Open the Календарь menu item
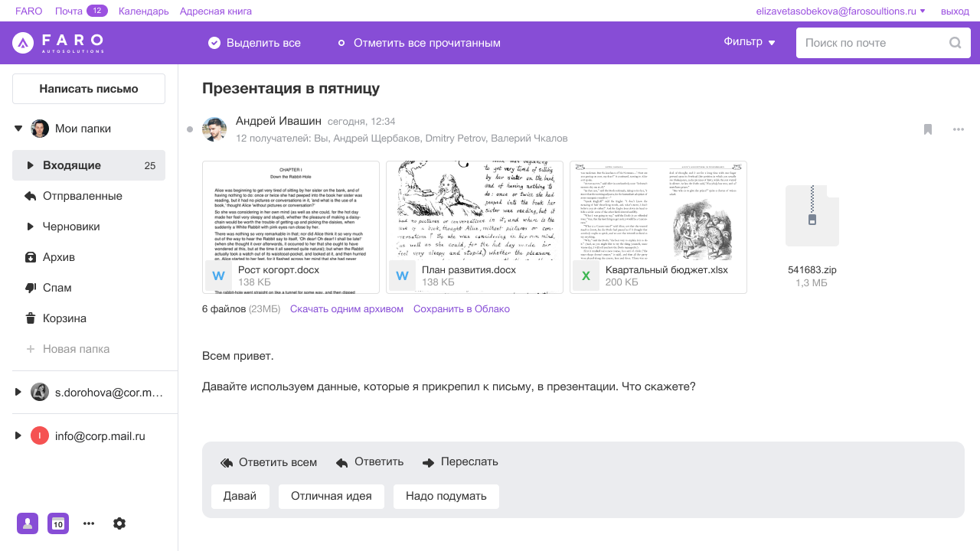Image resolution: width=980 pixels, height=551 pixels. [x=142, y=11]
